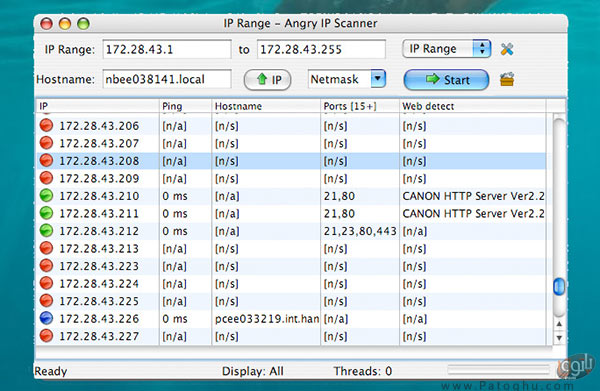The image size is (600, 391).
Task: Sort by the IP column header
Action: coord(98,106)
